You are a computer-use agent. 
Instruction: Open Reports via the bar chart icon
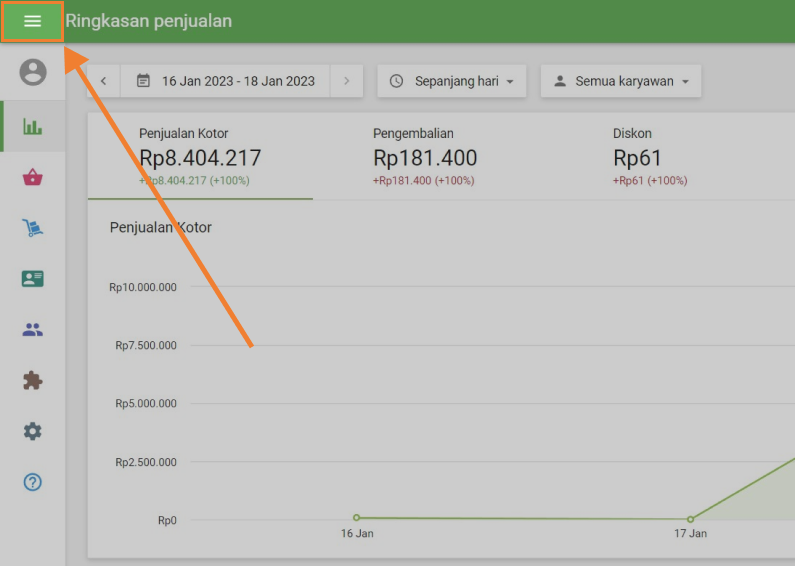[33, 127]
